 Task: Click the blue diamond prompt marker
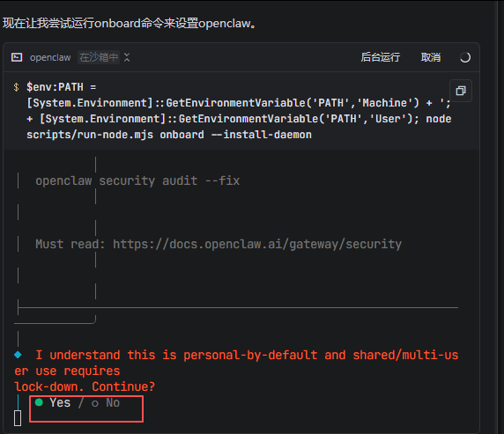point(18,355)
